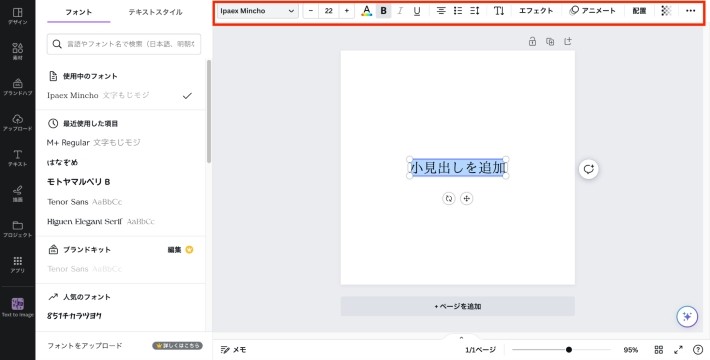Add a comment with the bubble icon
The width and height of the screenshot is (710, 360).
(x=589, y=169)
